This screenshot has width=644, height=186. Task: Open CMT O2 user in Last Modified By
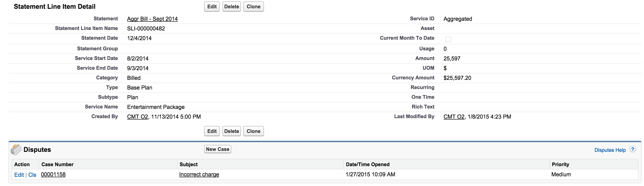(454, 117)
